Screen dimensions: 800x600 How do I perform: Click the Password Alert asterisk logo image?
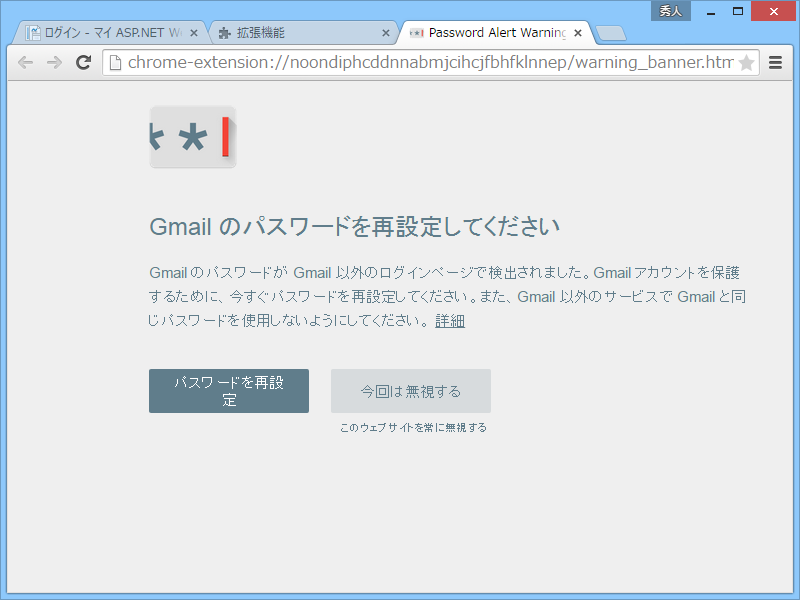pos(192,137)
